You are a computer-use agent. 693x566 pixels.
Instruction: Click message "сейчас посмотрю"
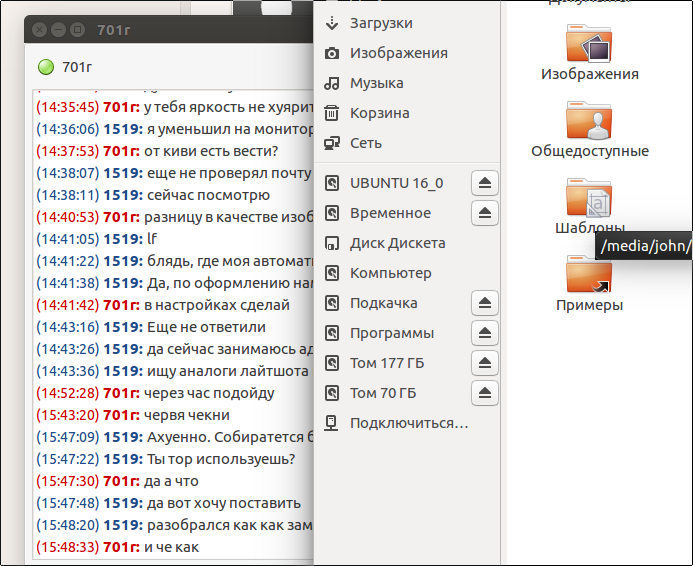coord(208,195)
